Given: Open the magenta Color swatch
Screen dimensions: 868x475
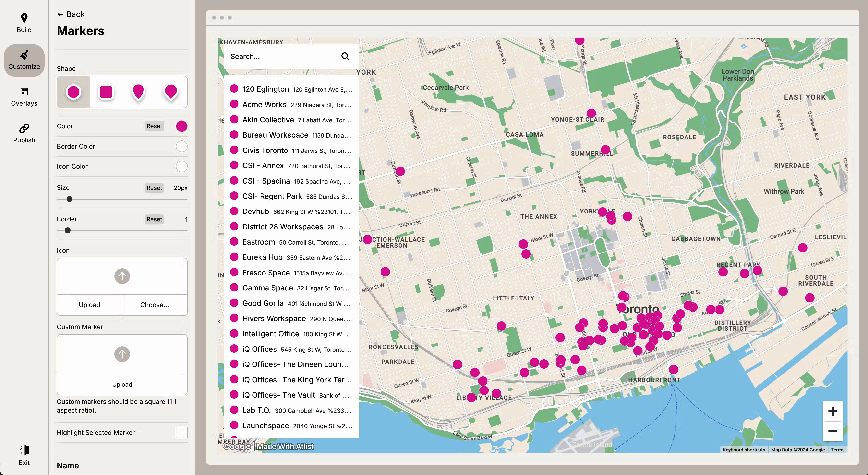Looking at the screenshot, I should [x=182, y=126].
